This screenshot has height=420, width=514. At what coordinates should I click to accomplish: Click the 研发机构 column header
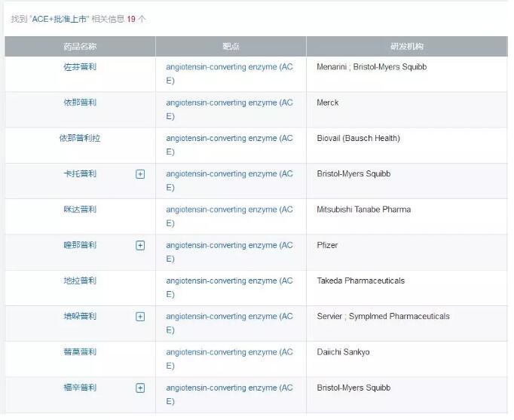coord(407,47)
